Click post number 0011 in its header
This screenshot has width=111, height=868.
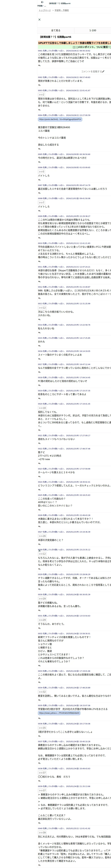[40, 267]
